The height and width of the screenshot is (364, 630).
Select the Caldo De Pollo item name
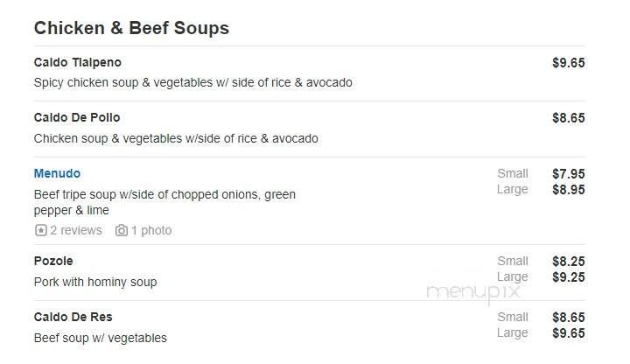coord(77,118)
